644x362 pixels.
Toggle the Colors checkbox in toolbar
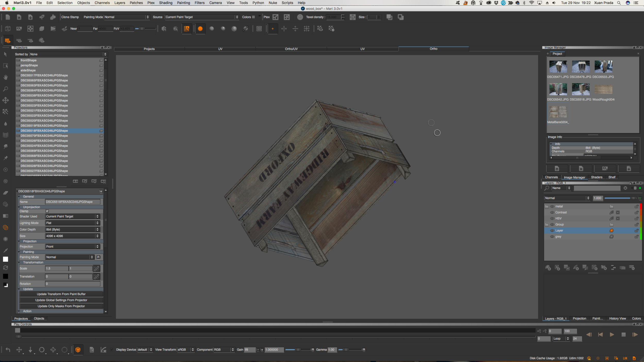tap(253, 17)
